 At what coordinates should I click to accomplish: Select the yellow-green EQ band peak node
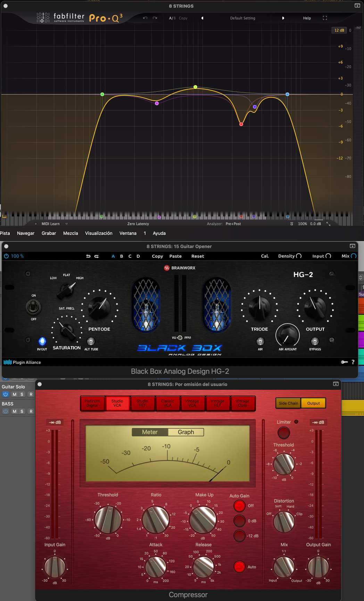196,87
